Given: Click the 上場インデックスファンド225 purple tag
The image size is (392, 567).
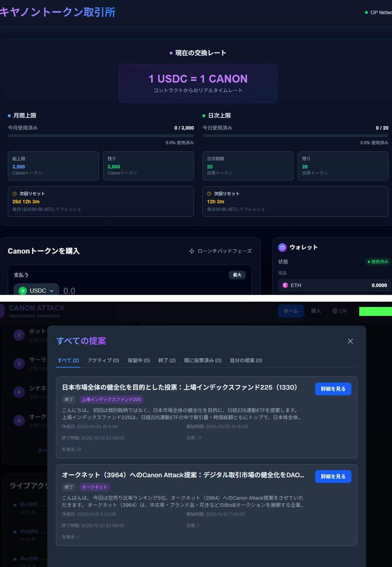Looking at the screenshot, I should [x=111, y=400].
